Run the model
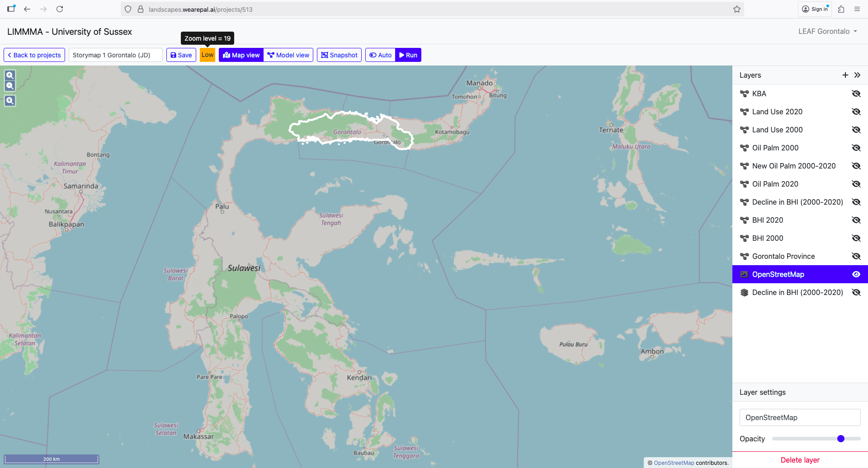The width and height of the screenshot is (868, 468). (x=408, y=55)
